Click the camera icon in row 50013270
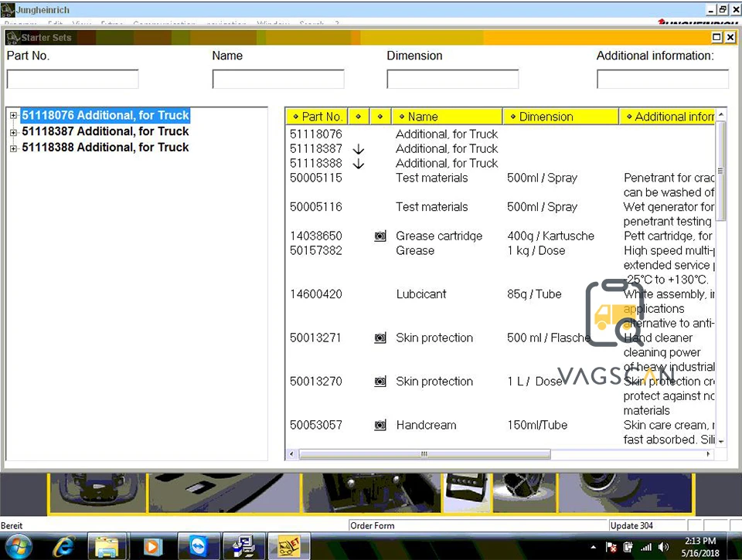Screen dimensions: 742x560 (380, 382)
